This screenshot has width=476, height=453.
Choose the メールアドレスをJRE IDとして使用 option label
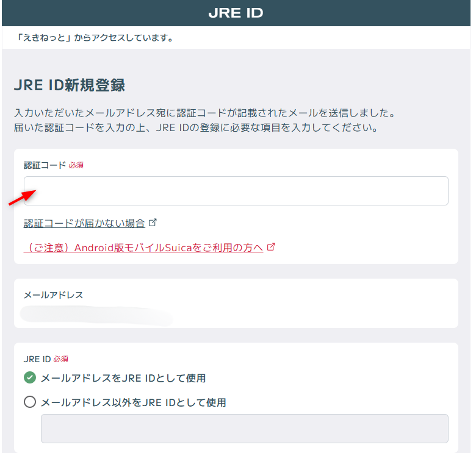123,378
